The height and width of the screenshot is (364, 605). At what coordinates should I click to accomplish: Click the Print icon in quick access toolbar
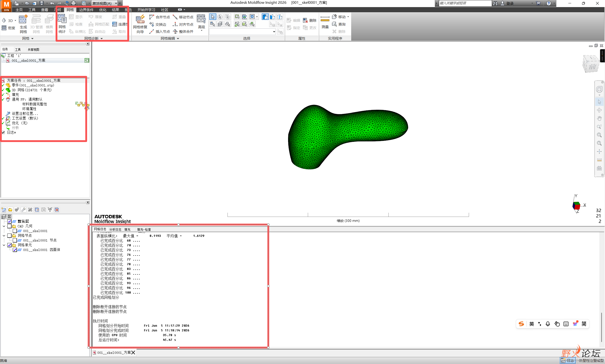(73, 3)
